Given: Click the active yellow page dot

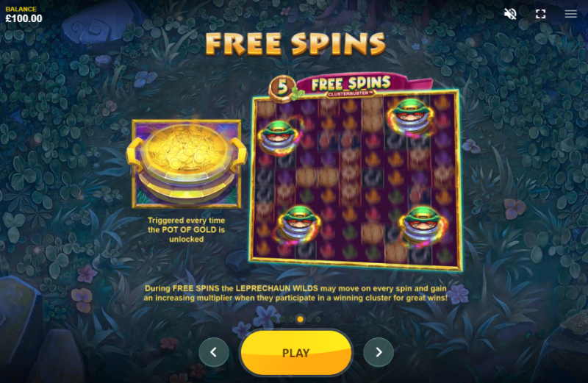Looking at the screenshot, I should (x=300, y=319).
